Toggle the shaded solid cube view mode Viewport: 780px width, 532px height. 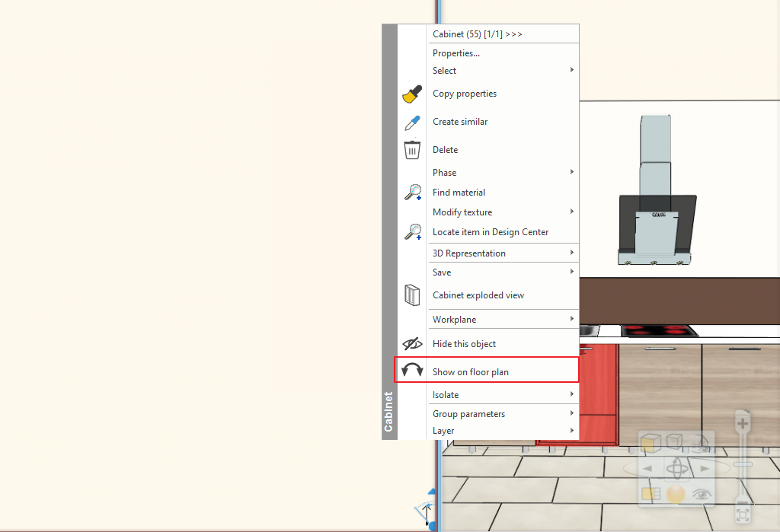point(649,443)
